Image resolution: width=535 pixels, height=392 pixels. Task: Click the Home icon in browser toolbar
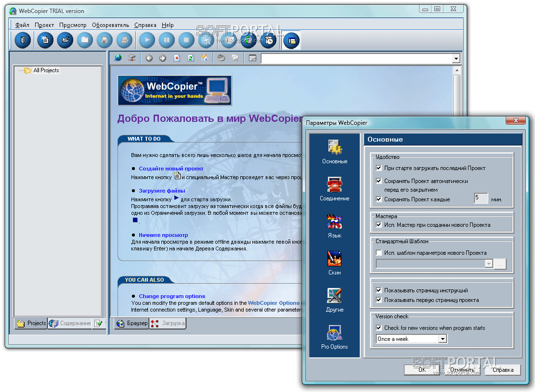[x=204, y=58]
